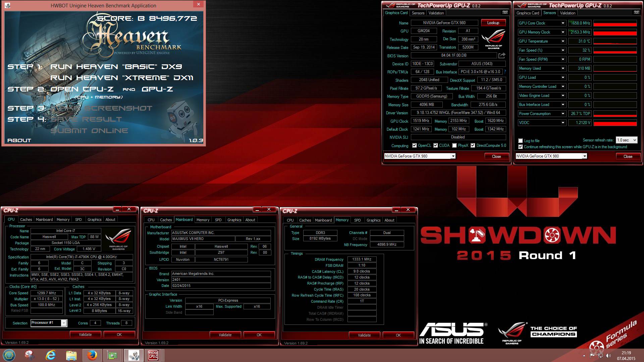Click the Fan Speed (%) graph bar
This screenshot has height=362, width=644.
(615, 51)
